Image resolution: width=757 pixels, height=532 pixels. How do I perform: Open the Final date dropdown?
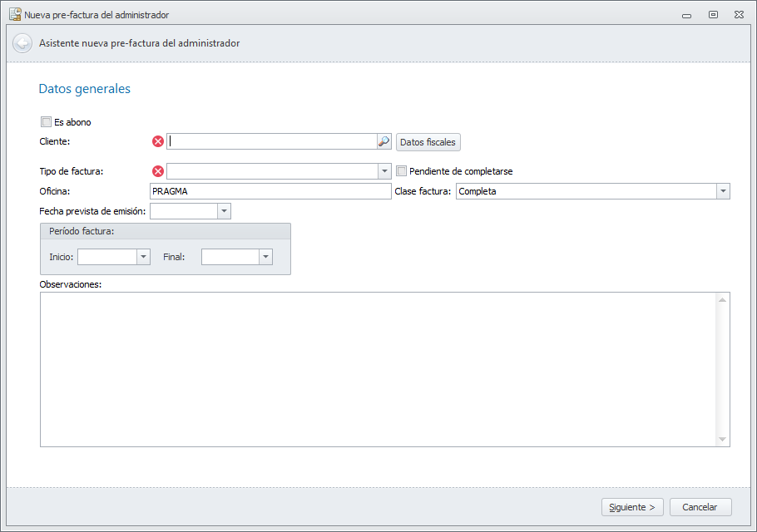[265, 257]
